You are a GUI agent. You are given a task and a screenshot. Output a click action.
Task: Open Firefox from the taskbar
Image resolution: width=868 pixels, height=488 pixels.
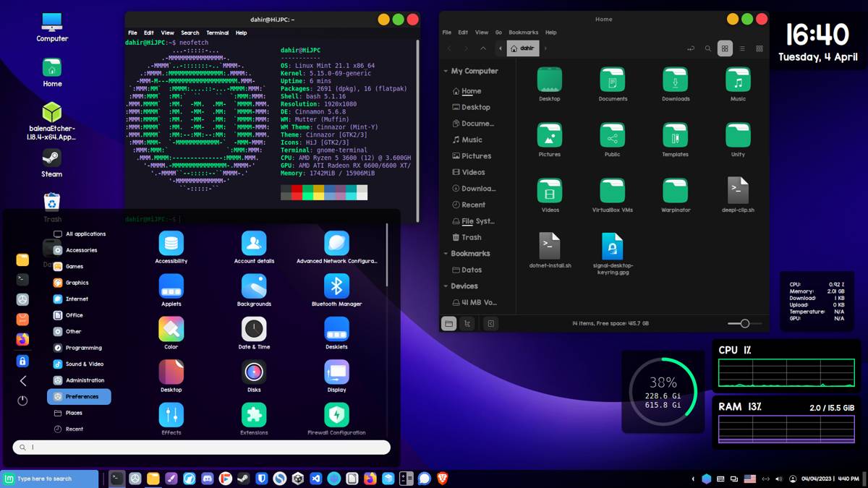(370, 479)
